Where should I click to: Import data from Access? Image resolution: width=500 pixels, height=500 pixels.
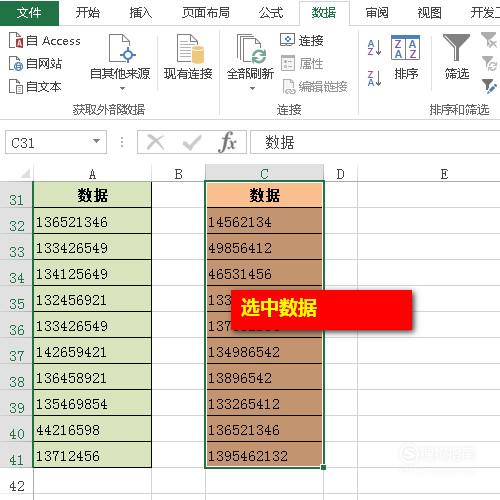pyautogui.click(x=44, y=41)
